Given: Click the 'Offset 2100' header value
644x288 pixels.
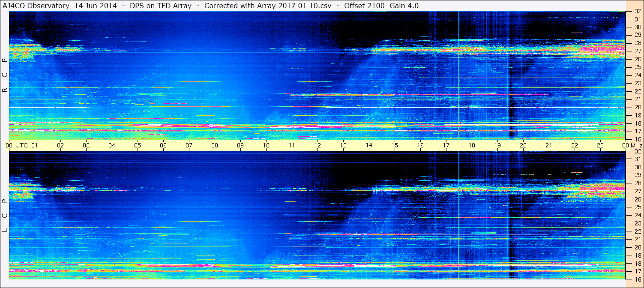Looking at the screenshot, I should point(364,6).
